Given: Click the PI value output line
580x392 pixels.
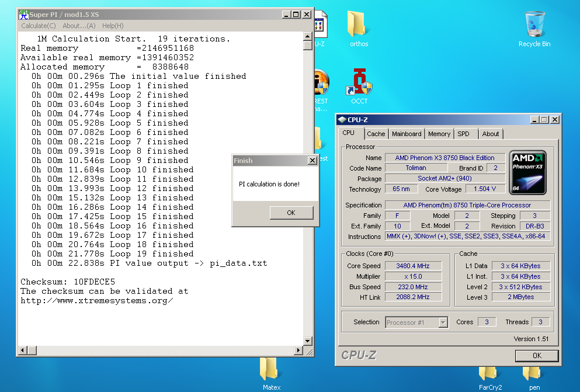Looking at the screenshot, I should 149,263.
